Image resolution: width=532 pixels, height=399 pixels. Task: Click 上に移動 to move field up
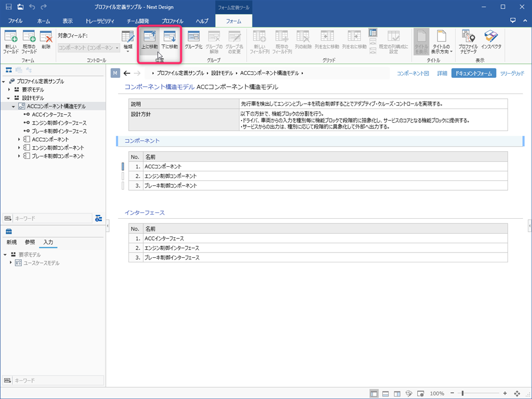150,41
